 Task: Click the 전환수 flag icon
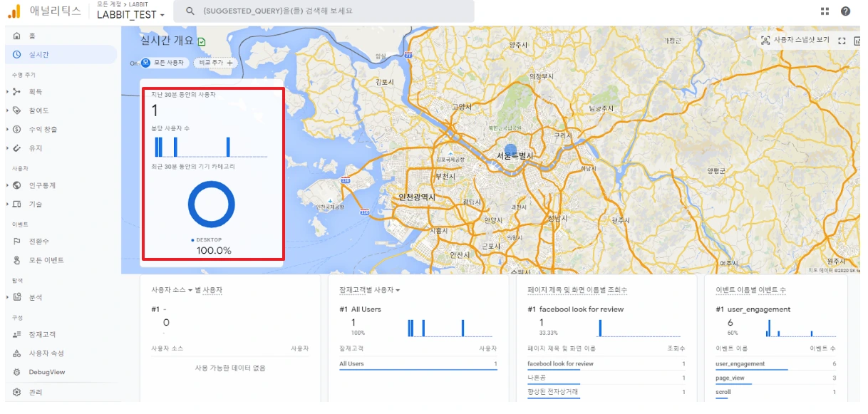click(17, 241)
